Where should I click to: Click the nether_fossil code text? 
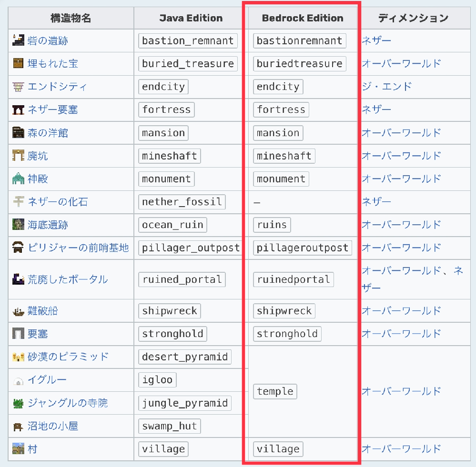pos(182,202)
